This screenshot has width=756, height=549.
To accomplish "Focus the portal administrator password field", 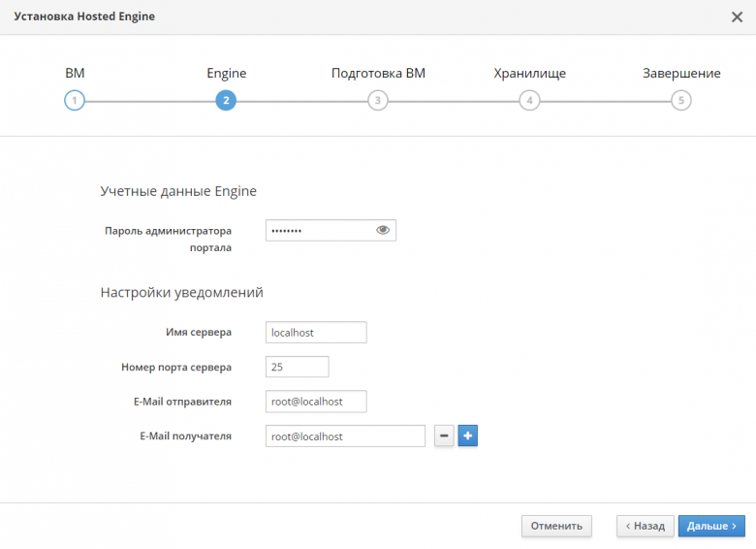I will [x=331, y=231].
